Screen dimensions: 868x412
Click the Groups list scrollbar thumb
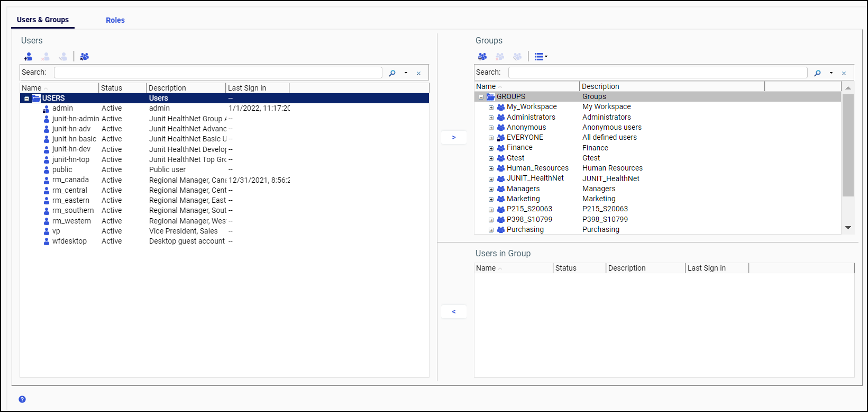pyautogui.click(x=848, y=146)
